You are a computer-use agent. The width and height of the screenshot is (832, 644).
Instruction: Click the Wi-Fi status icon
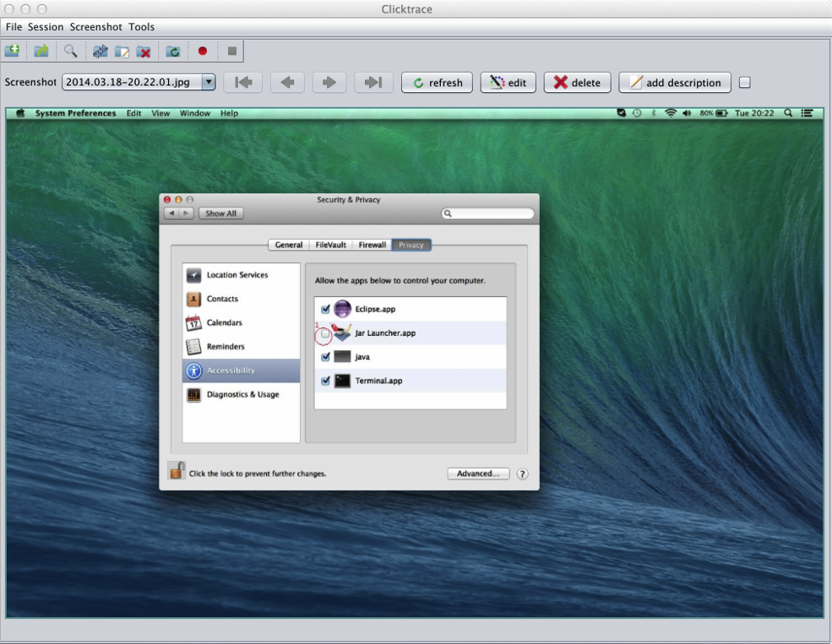coord(670,113)
